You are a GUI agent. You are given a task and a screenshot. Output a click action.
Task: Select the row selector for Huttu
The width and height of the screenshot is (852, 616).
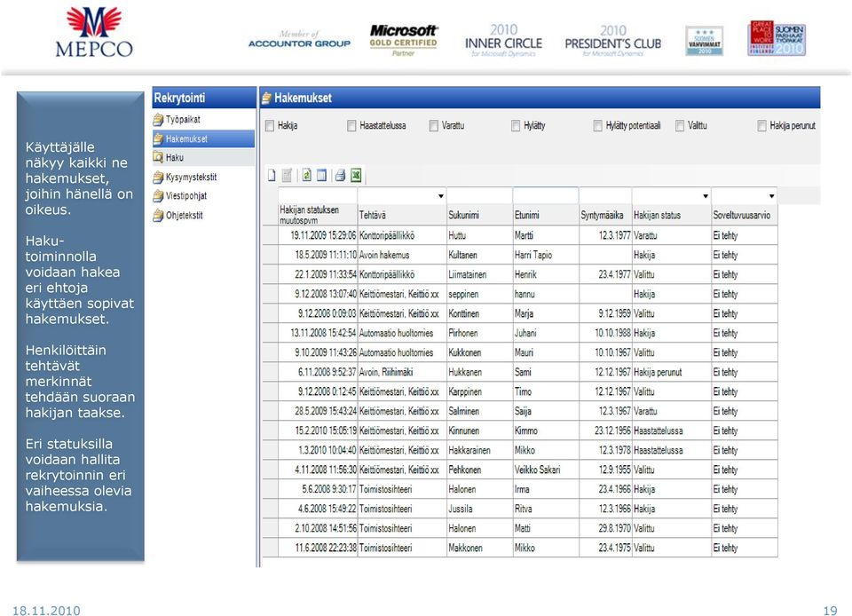(270, 236)
